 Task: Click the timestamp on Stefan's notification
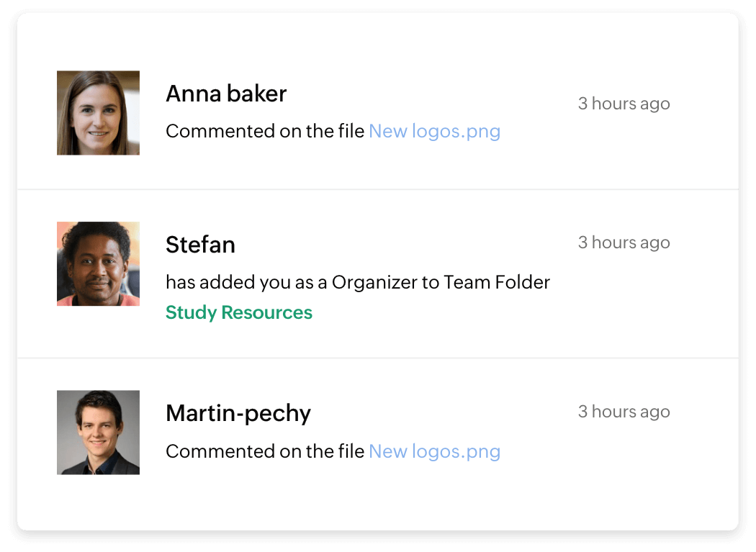tap(624, 243)
